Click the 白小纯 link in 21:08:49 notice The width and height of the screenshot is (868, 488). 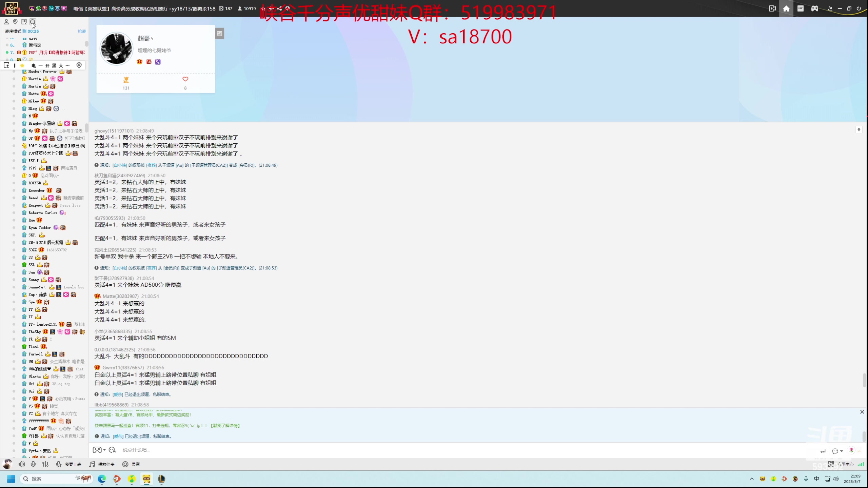click(120, 165)
